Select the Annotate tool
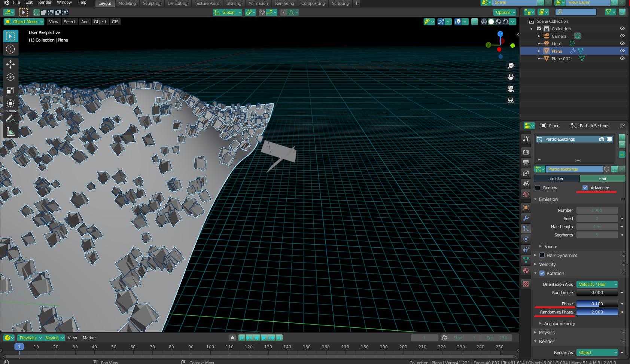This screenshot has height=364, width=630. pos(10,119)
